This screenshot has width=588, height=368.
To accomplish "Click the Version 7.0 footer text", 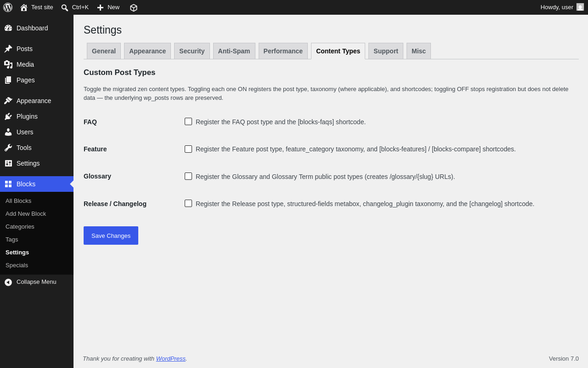I will point(564,358).
